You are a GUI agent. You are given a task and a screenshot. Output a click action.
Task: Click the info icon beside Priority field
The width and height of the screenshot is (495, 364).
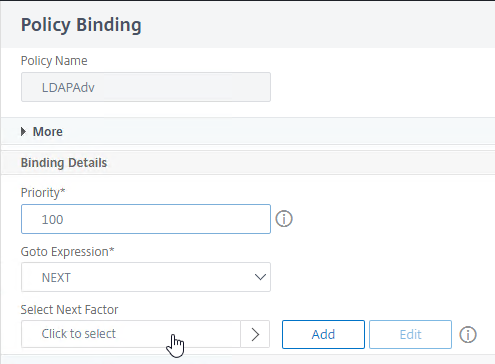pos(284,219)
